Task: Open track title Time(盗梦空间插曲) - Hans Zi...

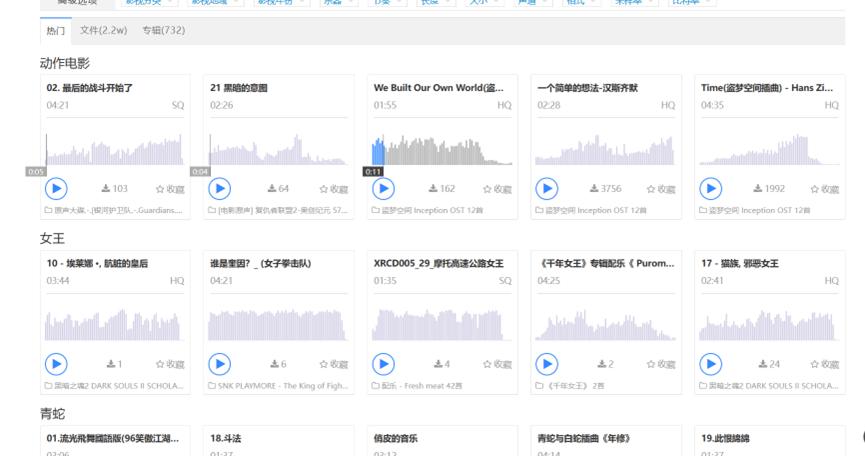Action: [767, 88]
